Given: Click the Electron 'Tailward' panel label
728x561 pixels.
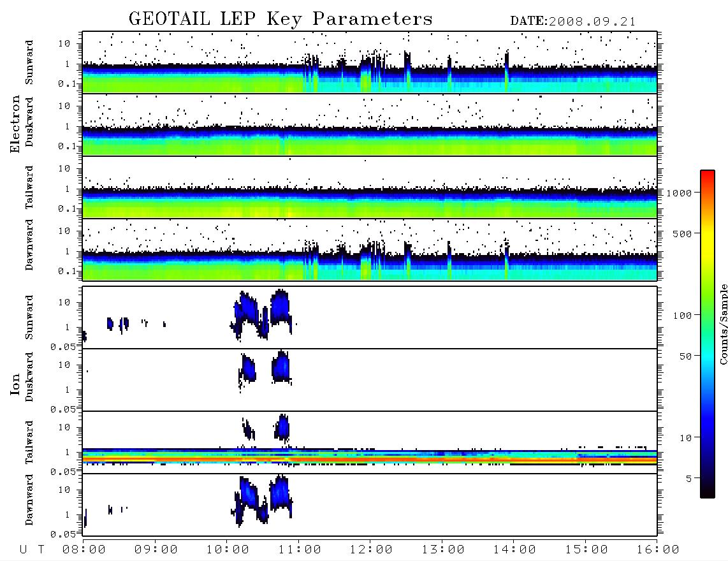Looking at the screenshot, I should pyautogui.click(x=29, y=187).
